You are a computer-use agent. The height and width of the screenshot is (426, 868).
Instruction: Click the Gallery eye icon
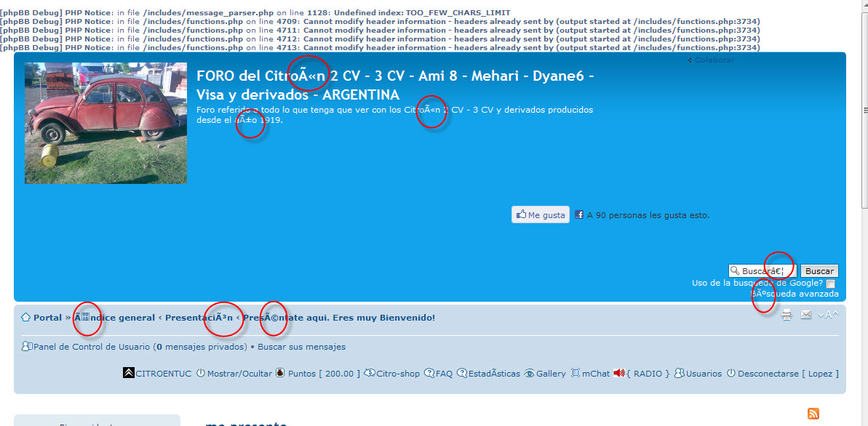[529, 374]
